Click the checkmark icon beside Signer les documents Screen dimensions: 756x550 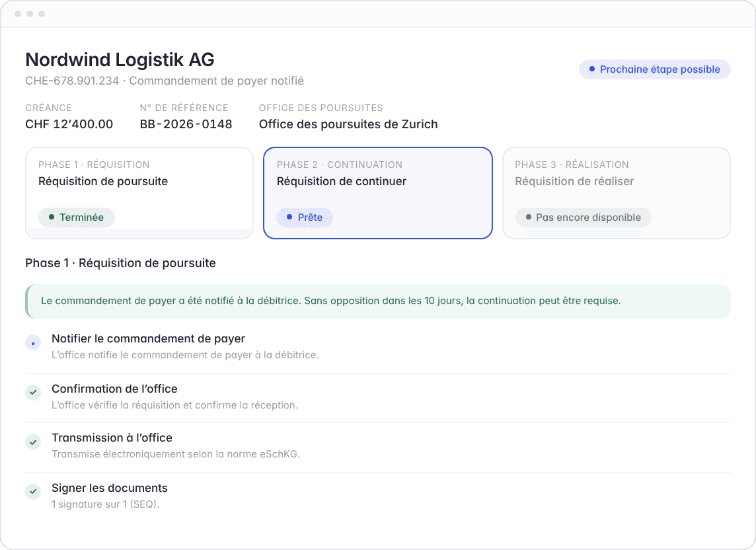point(33,492)
